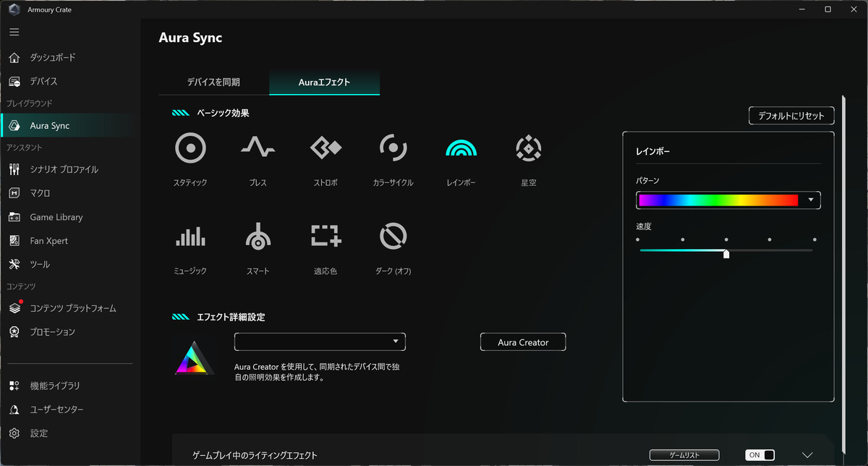Collapse the sidebar with the hamburger menu
This screenshot has height=466, width=868.
point(14,33)
